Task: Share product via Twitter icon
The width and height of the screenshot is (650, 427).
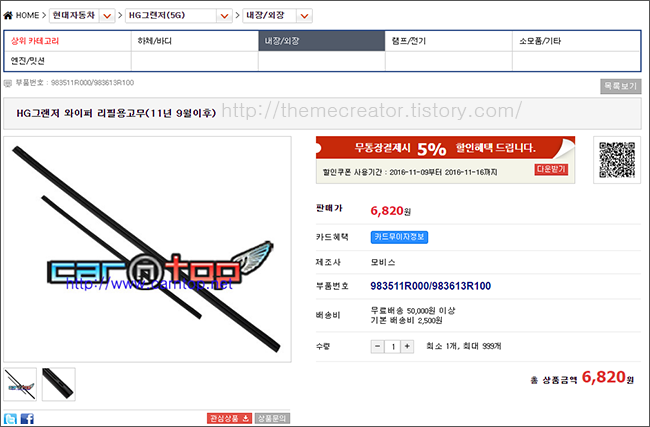Action: [x=11, y=418]
